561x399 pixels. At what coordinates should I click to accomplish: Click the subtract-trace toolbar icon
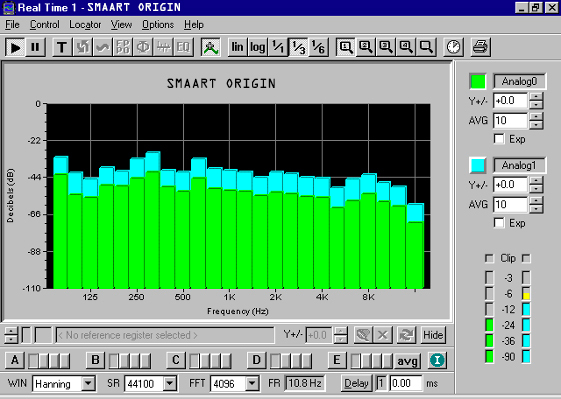click(x=163, y=47)
